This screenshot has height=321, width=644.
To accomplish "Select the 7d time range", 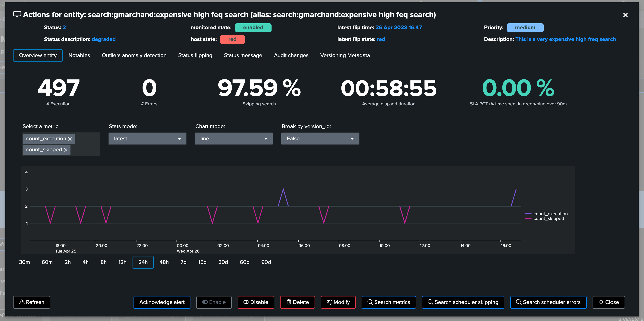I will [184, 262].
